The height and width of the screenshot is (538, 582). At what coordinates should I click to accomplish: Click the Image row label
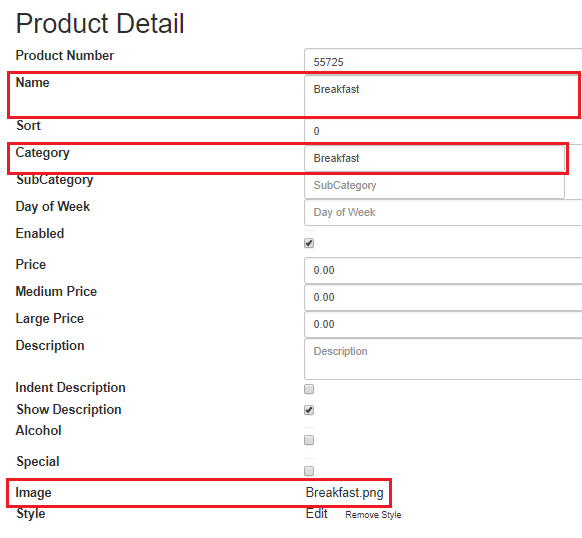tap(33, 493)
